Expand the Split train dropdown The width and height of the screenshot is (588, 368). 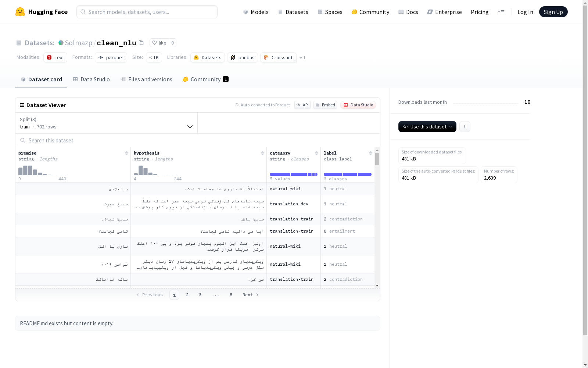tap(107, 123)
